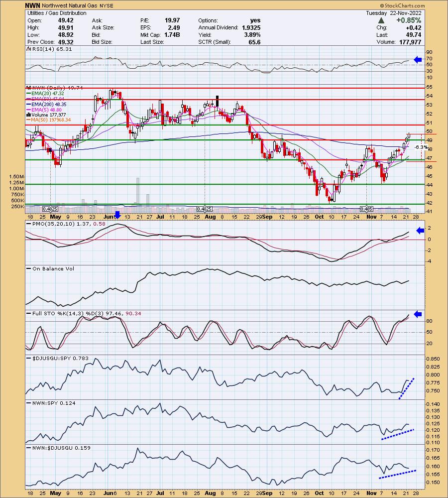Image resolution: width=448 pixels, height=498 pixels.
Task: Click the P/E value 19.97
Action: coord(172,20)
